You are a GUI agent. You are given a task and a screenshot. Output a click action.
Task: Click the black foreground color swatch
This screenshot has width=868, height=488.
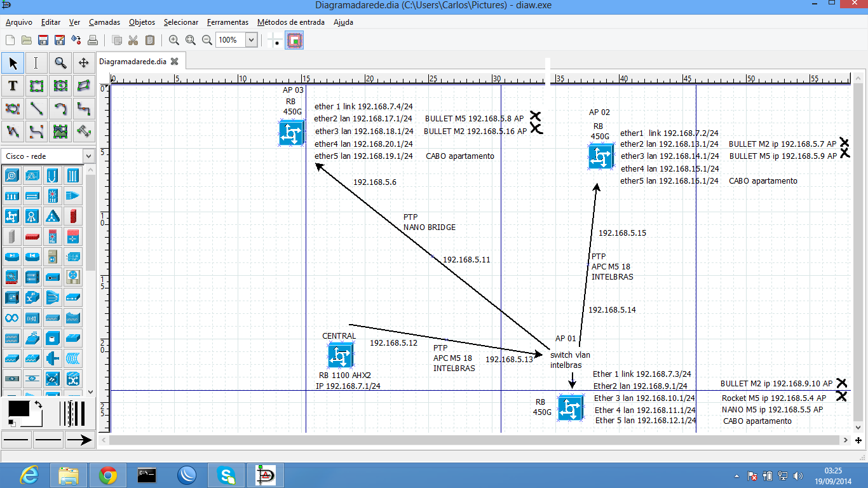[x=18, y=409]
